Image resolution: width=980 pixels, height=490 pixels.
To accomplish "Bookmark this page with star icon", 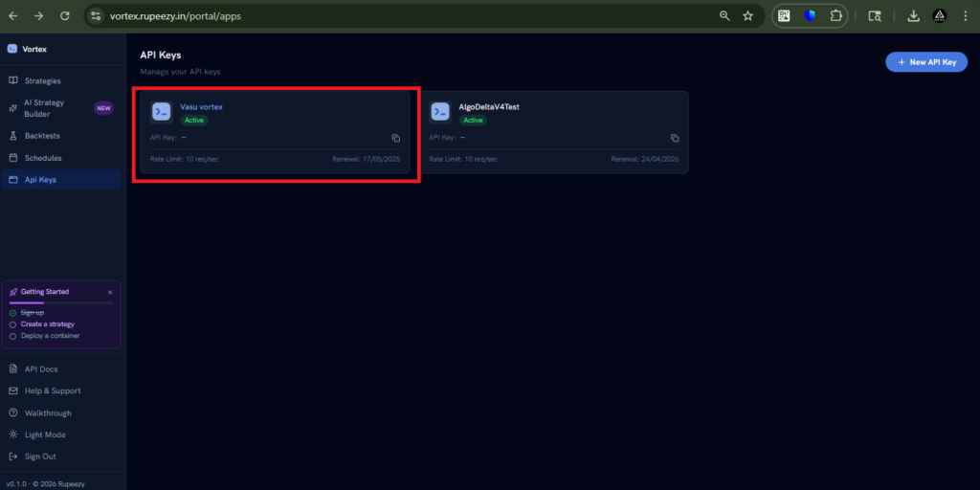I will [x=747, y=16].
